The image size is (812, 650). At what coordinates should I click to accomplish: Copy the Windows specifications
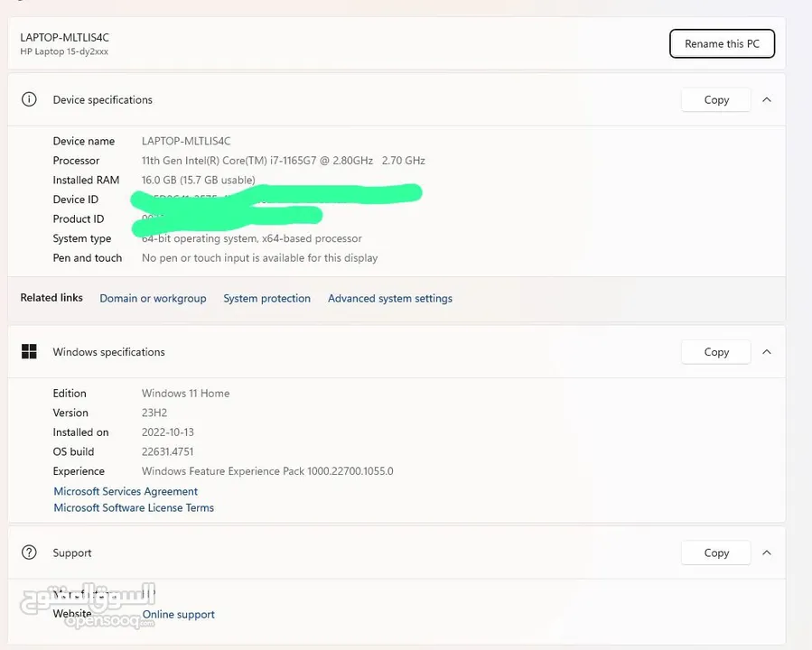(x=716, y=352)
